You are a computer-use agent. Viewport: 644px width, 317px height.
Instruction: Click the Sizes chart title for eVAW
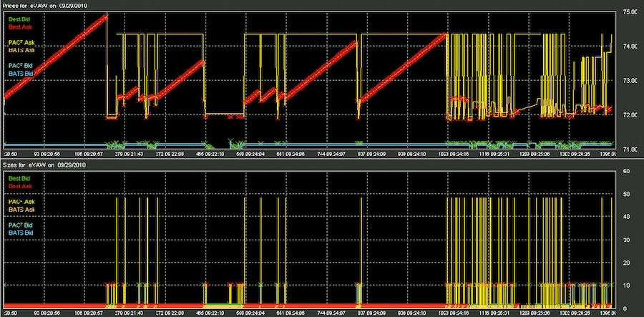pos(44,165)
